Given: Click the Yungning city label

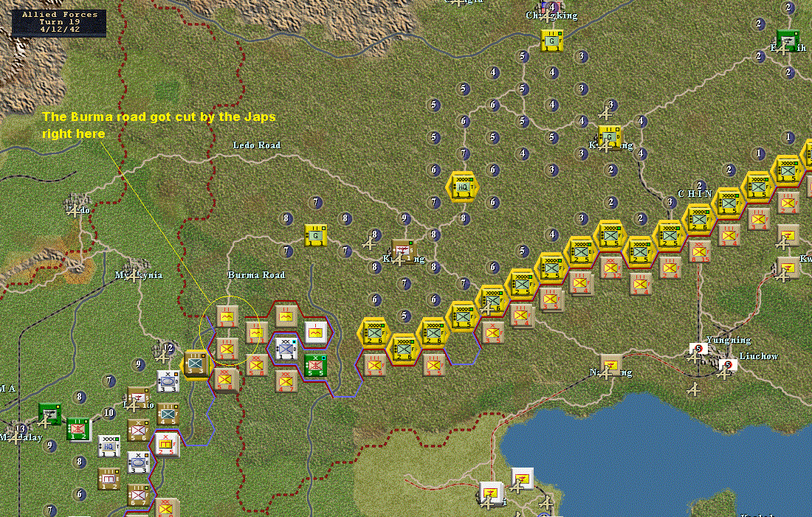Looking at the screenshot, I should pos(729,341).
